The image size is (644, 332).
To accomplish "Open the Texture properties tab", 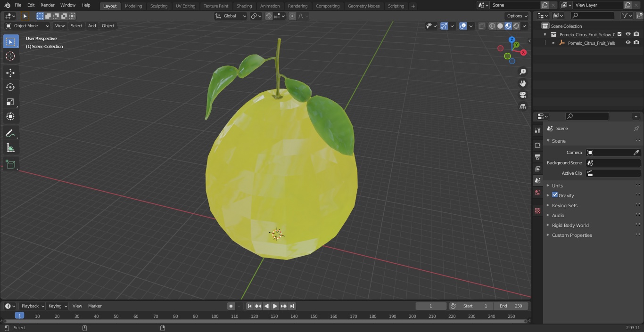I will (537, 211).
